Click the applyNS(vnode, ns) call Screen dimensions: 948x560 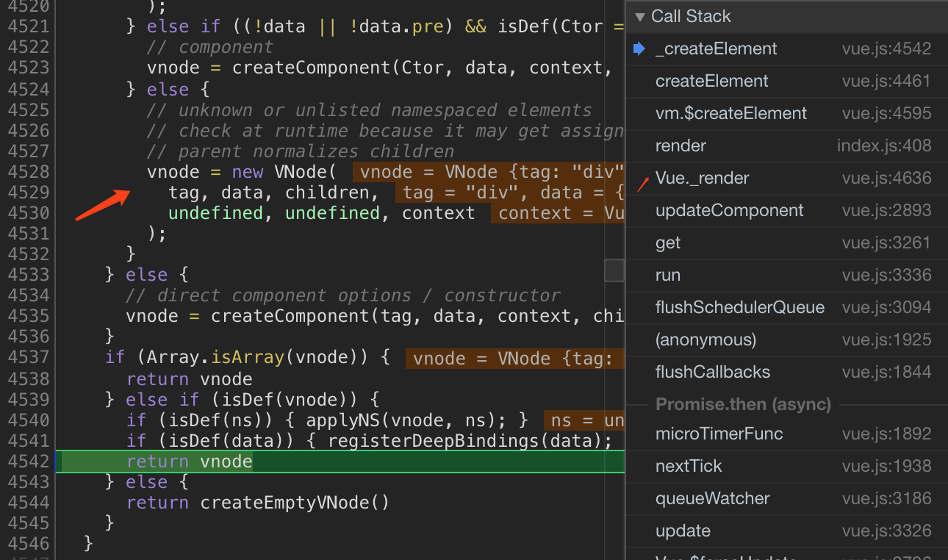[406, 420]
